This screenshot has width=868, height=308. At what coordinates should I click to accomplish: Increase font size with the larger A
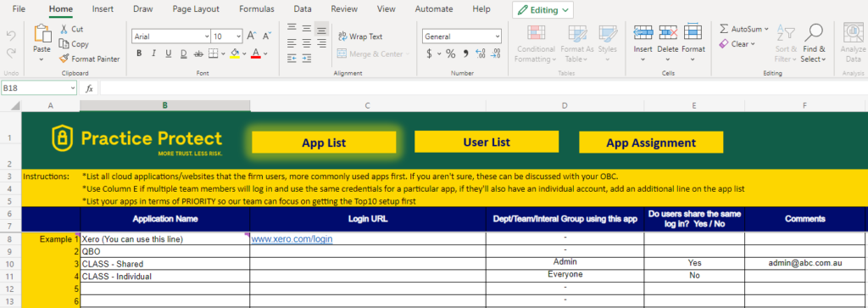[252, 36]
